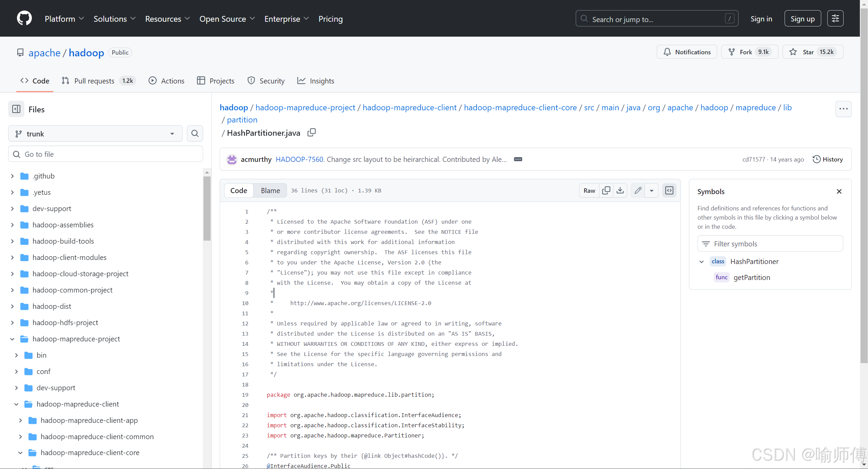Click the Notifications bell button
The image size is (868, 469).
coord(687,52)
